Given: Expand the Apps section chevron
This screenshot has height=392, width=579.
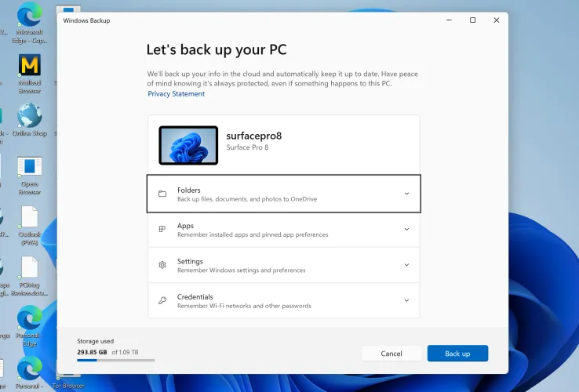Looking at the screenshot, I should [406, 230].
